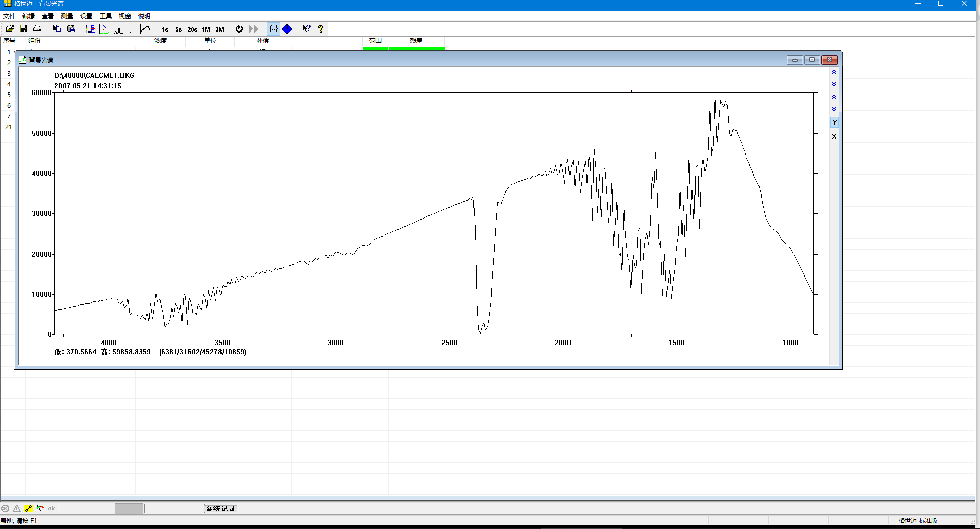Click the 系统记录 button in status bar
The image size is (980, 529).
220,509
